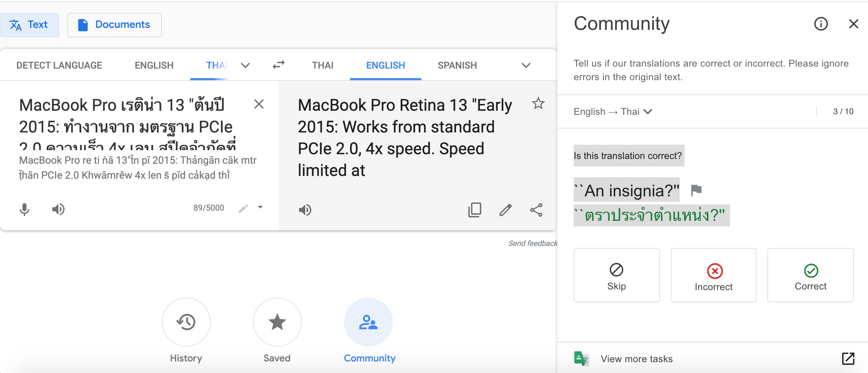Click the English translation output text
The height and width of the screenshot is (373, 868).
tap(405, 137)
